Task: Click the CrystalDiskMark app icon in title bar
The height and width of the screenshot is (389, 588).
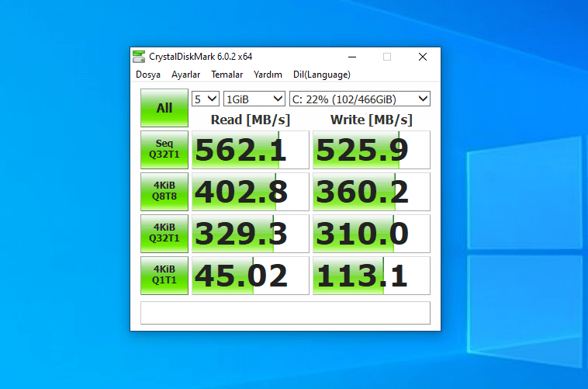Action: click(x=139, y=57)
